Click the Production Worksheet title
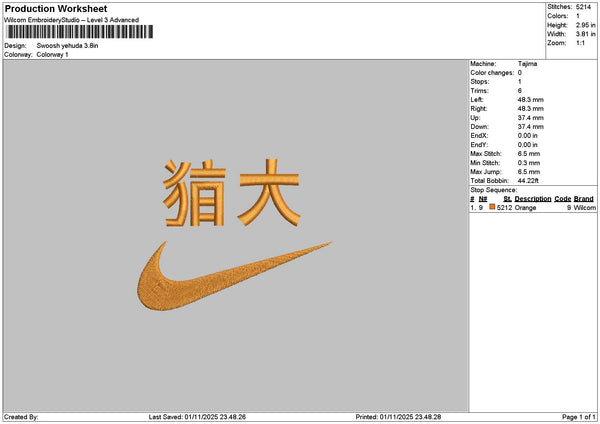Screen dimensions: 600x424 (x=56, y=9)
